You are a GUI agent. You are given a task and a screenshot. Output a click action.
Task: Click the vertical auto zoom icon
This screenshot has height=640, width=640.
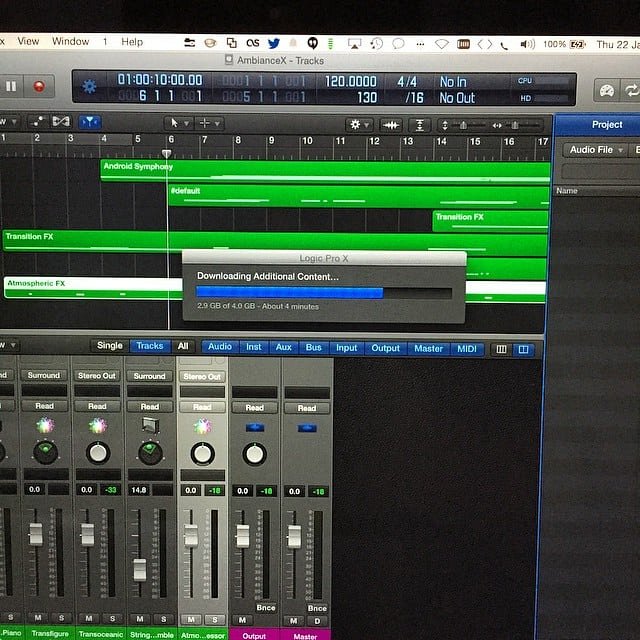pos(420,124)
